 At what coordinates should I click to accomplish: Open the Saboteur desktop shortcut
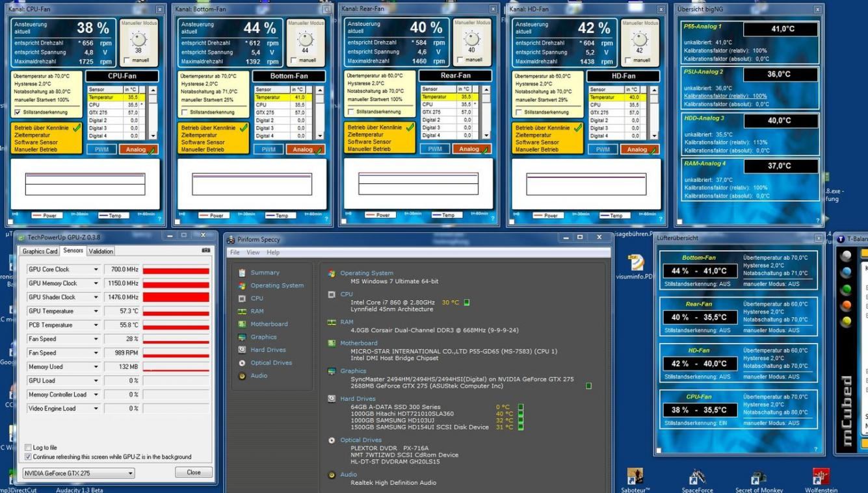635,481
